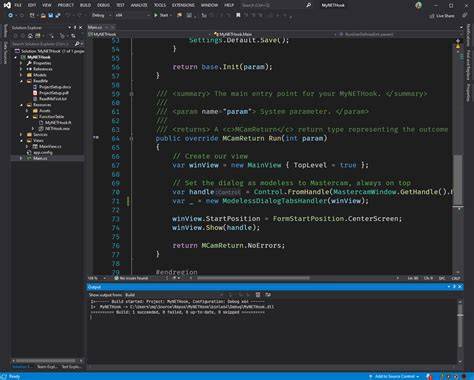Collapse the FunctionTable folder
Image resolution: width=474 pixels, height=380 pixels.
(28, 117)
